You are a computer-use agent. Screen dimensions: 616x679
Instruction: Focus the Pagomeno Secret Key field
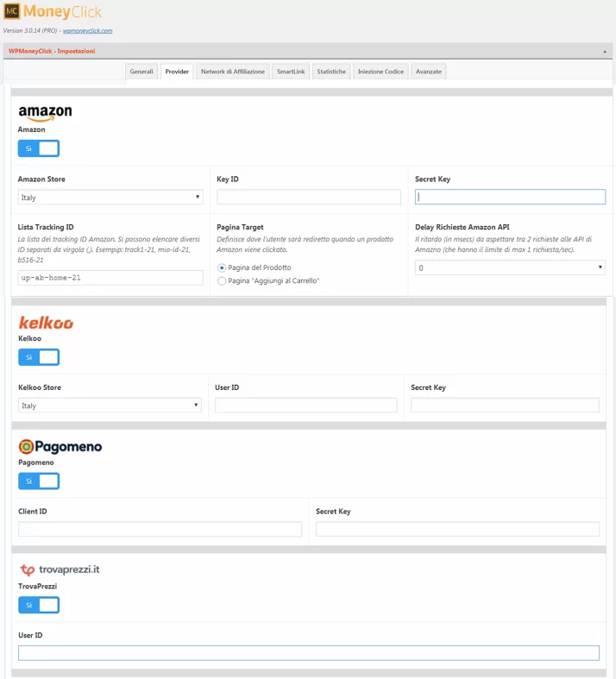click(457, 529)
